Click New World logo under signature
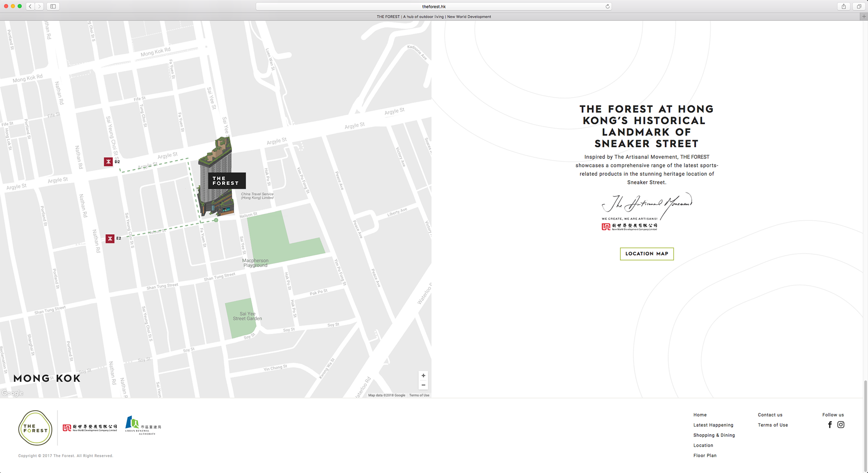The image size is (868, 473). tap(629, 227)
